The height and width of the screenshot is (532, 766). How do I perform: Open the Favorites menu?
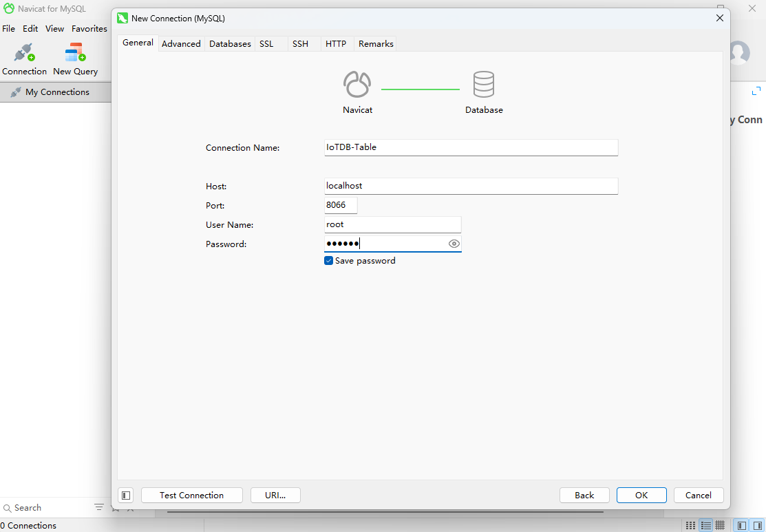[x=89, y=29]
